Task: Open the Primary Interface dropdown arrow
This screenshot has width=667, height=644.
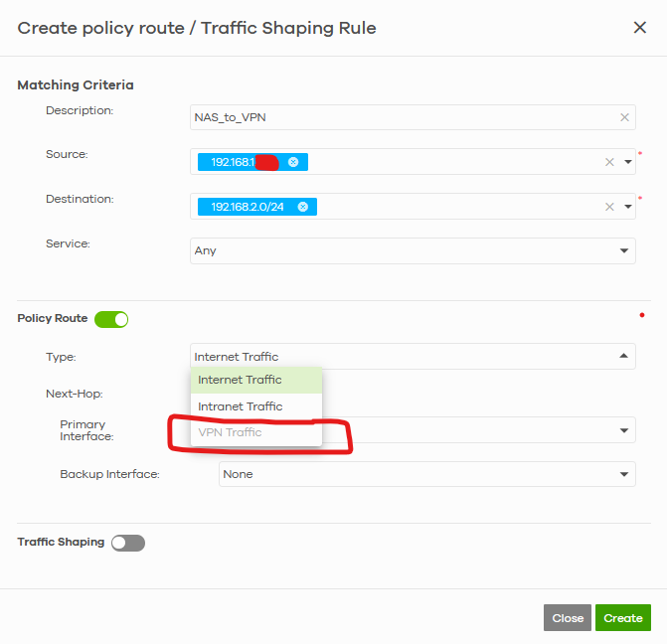Action: tap(623, 430)
